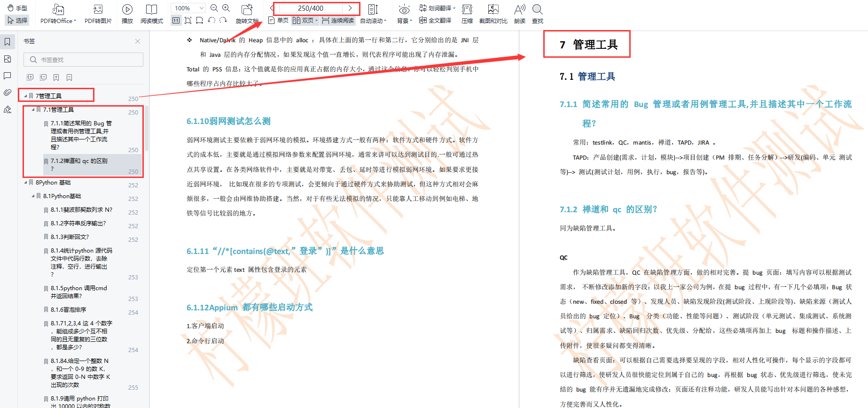Collapse the 7管理工具 bookmark node

[x=25, y=96]
